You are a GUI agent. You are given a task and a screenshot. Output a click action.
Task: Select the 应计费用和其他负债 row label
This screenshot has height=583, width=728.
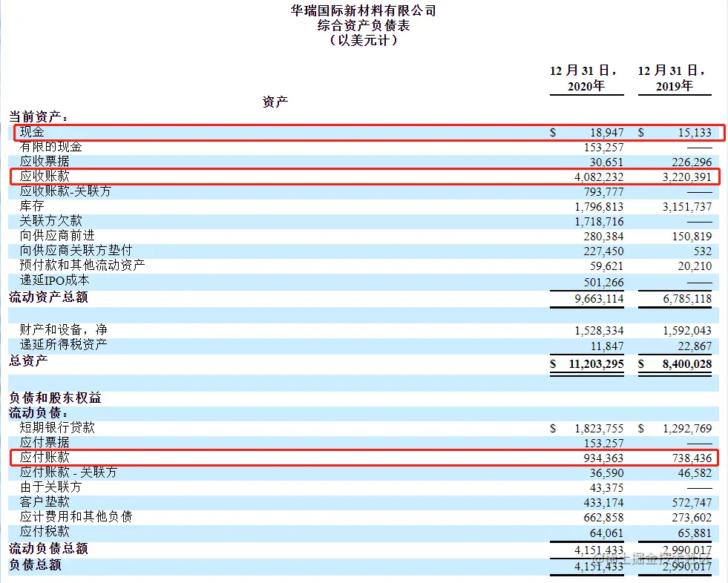[76, 517]
